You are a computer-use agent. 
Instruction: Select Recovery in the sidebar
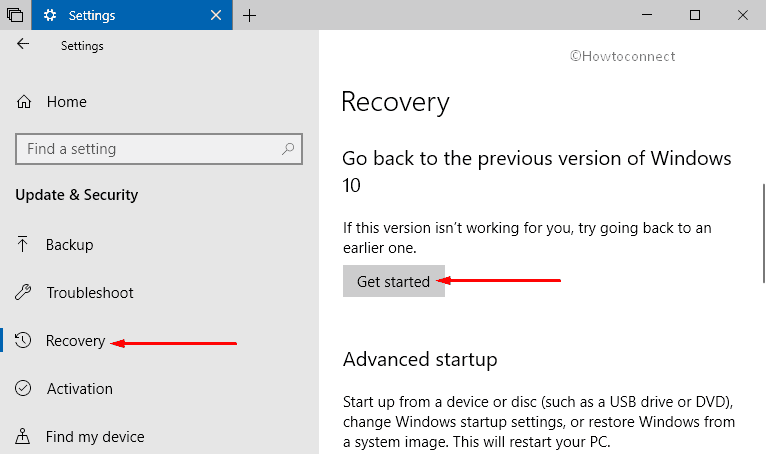[76, 341]
